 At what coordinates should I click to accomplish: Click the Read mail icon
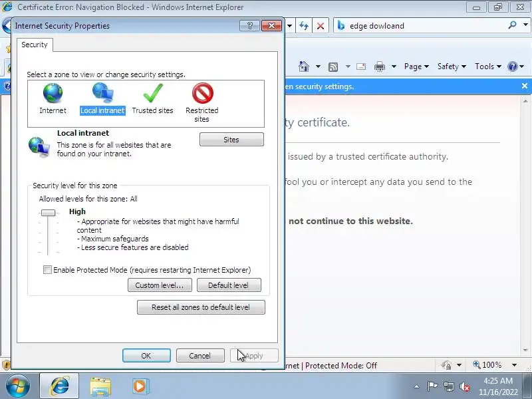tap(361, 66)
